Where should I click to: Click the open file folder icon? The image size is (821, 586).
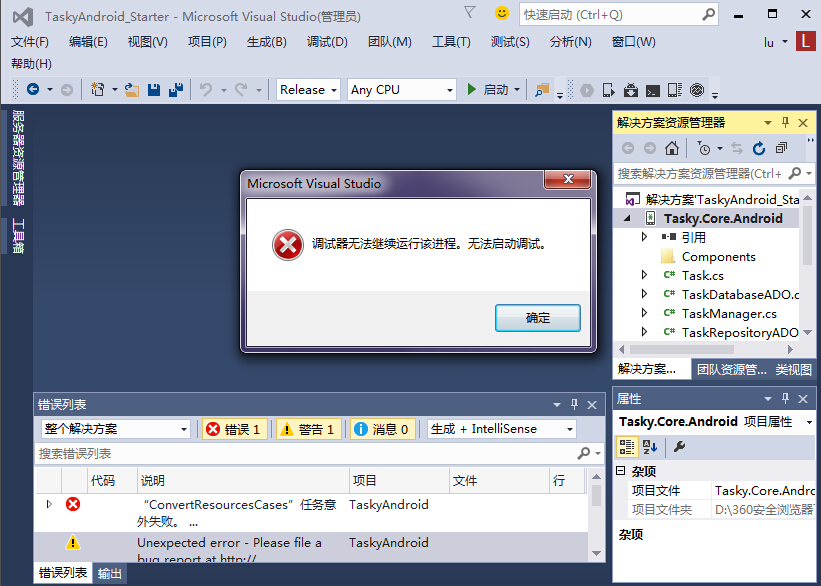coord(132,90)
